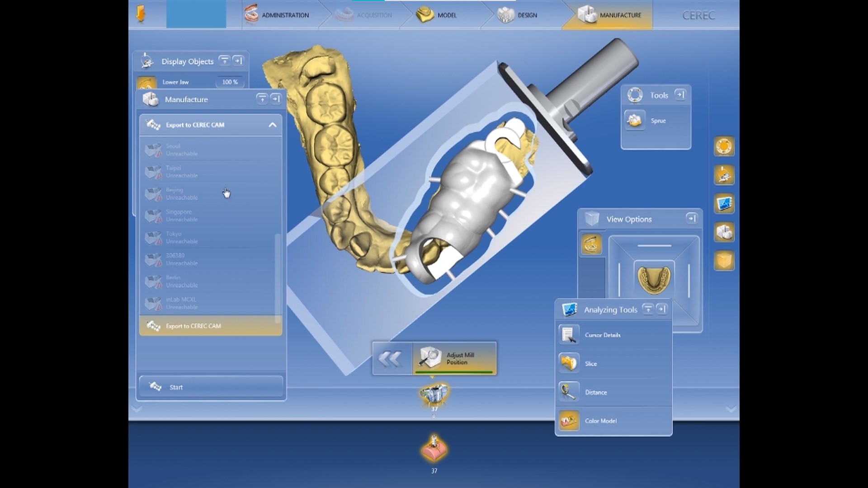This screenshot has width=868, height=488.
Task: Click the orange download arrow icon
Action: 141,14
